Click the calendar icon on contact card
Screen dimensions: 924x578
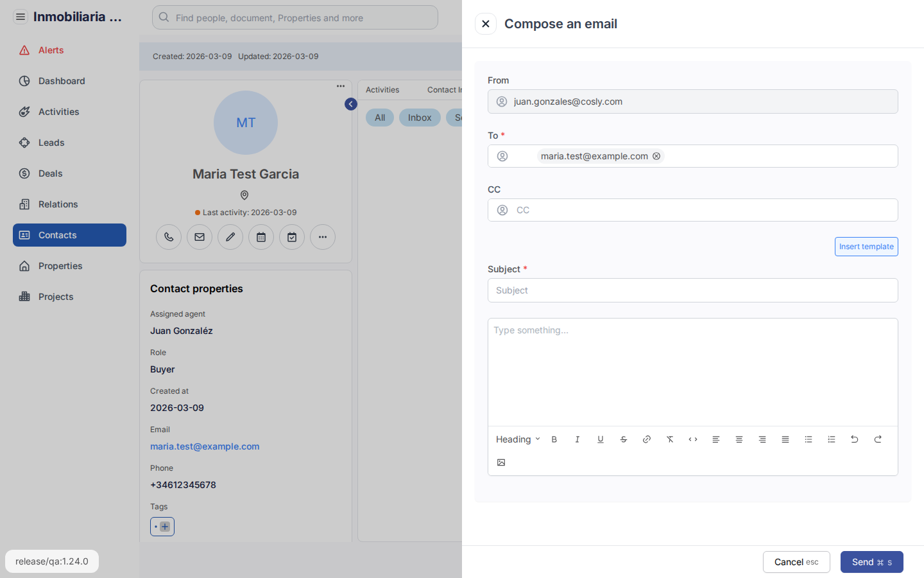[261, 237]
